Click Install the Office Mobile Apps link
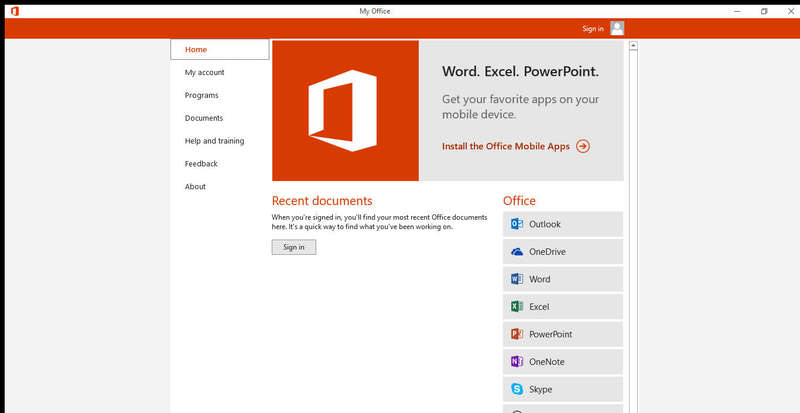Viewport: 800px width, 413px height. coord(506,147)
